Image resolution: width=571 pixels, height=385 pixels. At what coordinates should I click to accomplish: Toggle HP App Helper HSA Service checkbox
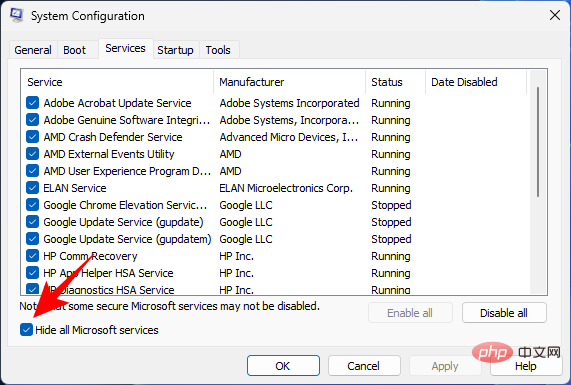pyautogui.click(x=32, y=273)
